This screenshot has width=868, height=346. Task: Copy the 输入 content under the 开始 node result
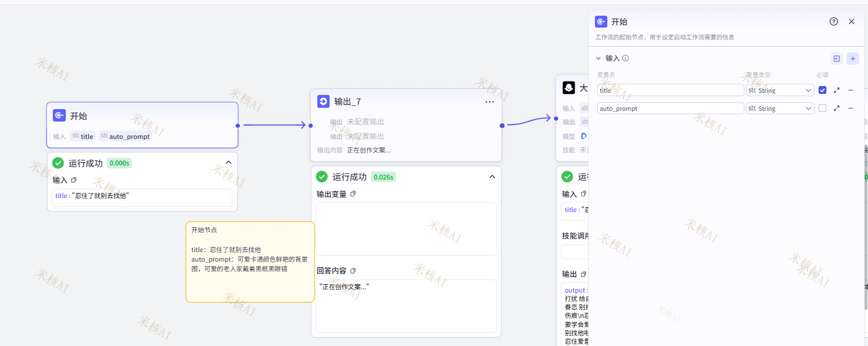74,180
